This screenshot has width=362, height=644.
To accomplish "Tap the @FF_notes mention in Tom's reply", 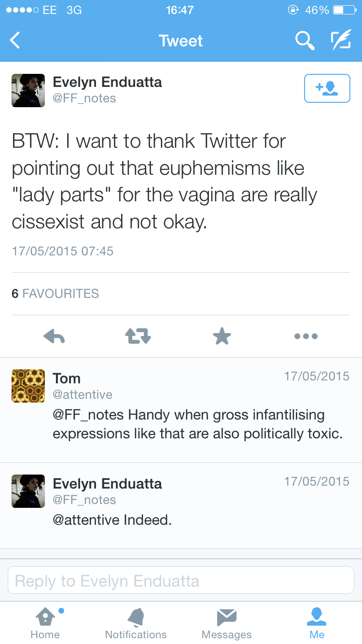I will tap(88, 415).
